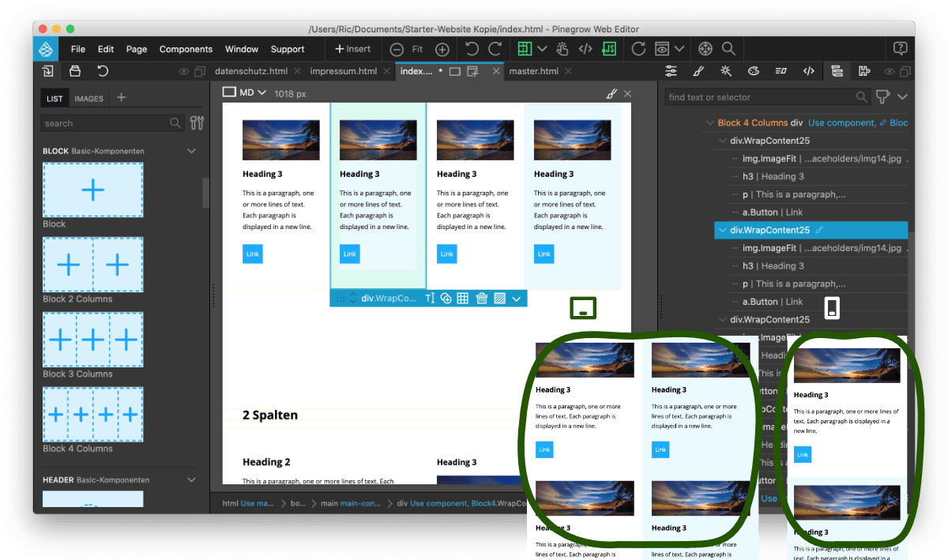Screen dimensions: 948x560
Task: Collapse Block 4 Columns div tree node
Action: (x=709, y=123)
